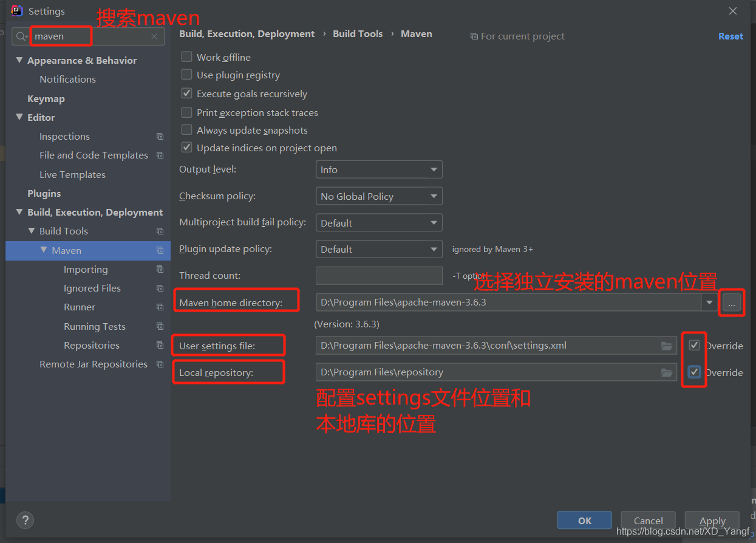Click the copy icon beside For current project
This screenshot has height=543, width=756.
point(474,36)
